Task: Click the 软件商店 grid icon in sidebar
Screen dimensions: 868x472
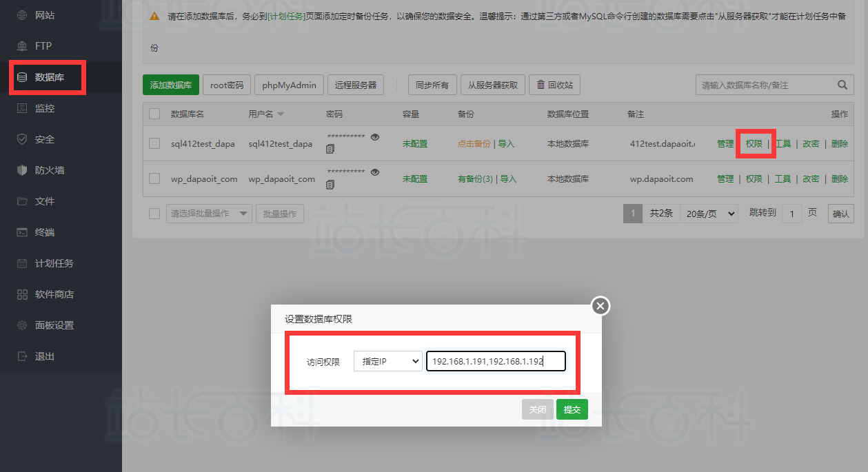Action: tap(22, 294)
